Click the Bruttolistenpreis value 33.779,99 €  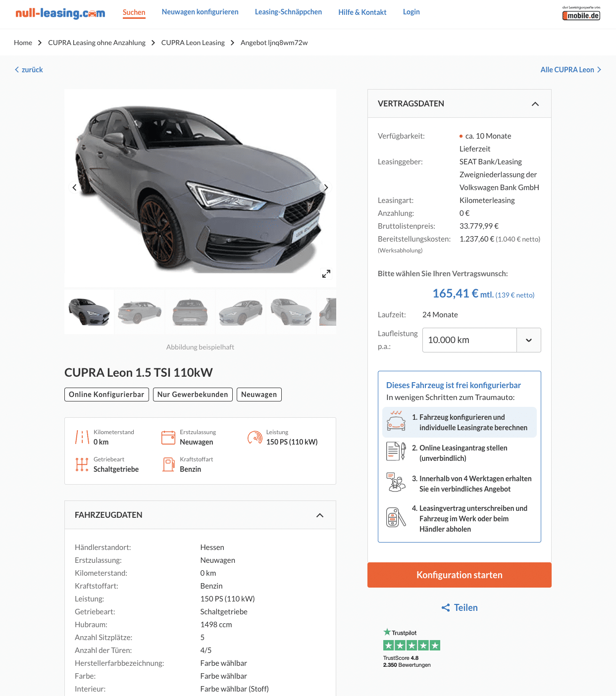click(x=479, y=226)
